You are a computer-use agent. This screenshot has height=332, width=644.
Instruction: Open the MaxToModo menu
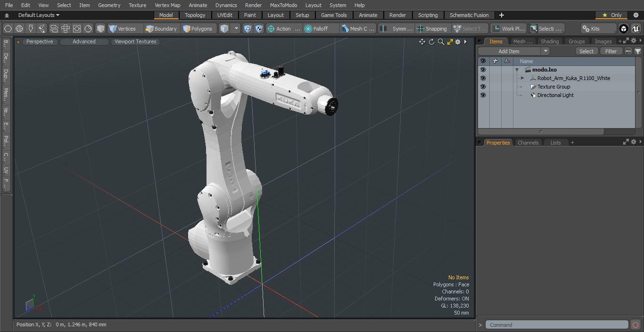tap(283, 5)
